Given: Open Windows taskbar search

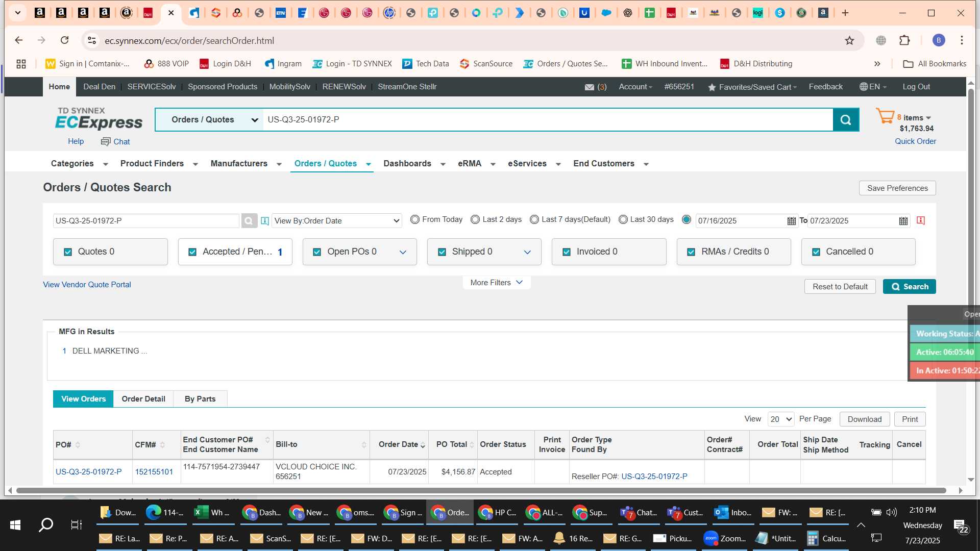Looking at the screenshot, I should [46, 524].
